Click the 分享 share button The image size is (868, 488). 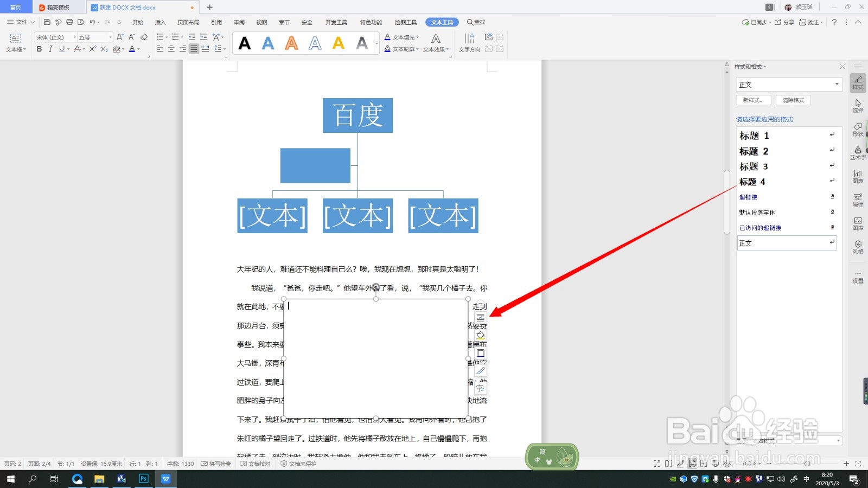point(784,22)
